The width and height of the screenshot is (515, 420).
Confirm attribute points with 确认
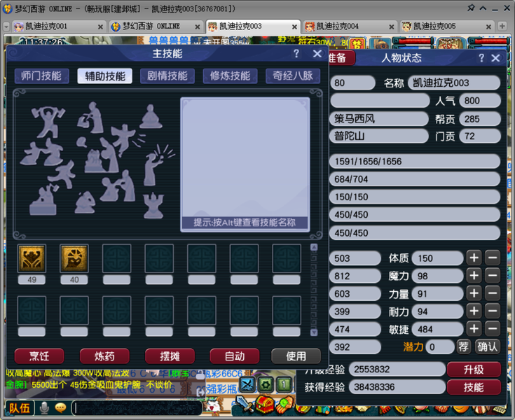tap(488, 346)
